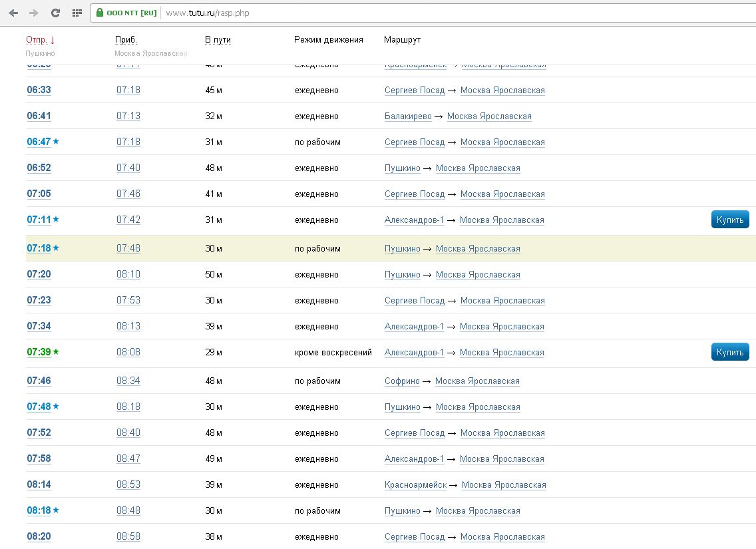756x549 pixels.
Task: Click arrival time 08:47
Action: (x=128, y=459)
